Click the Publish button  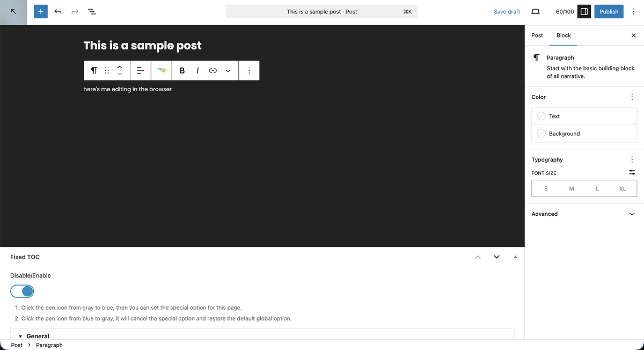point(609,11)
